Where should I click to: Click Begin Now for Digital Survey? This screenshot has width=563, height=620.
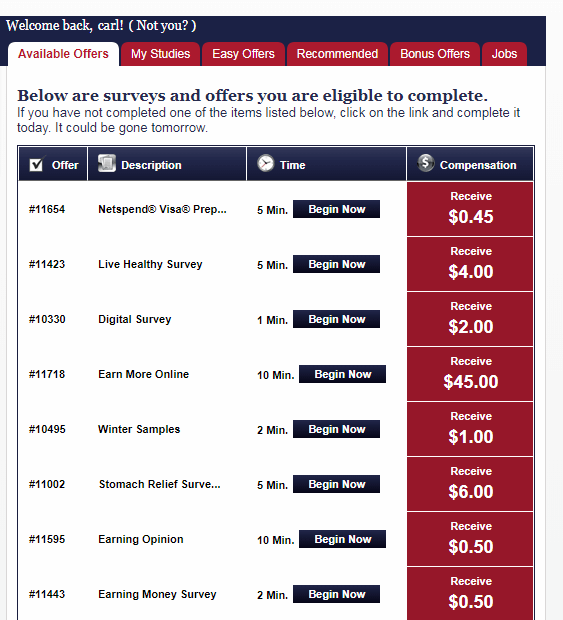[336, 319]
